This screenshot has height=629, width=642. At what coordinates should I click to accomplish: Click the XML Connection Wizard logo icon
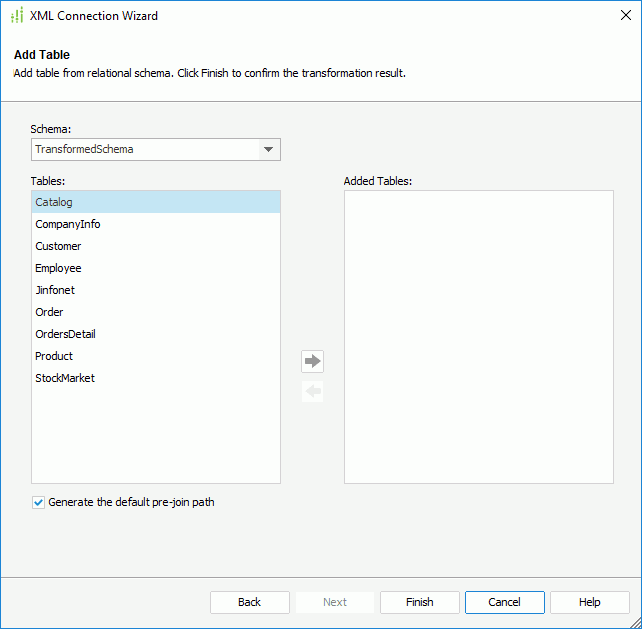pyautogui.click(x=17, y=16)
